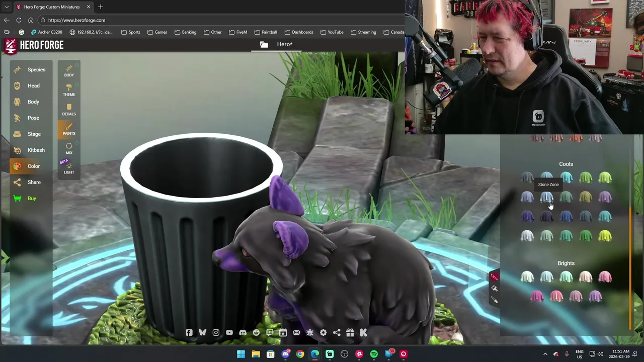
Task: Open the beta LIGHT sub-tab
Action: click(69, 168)
